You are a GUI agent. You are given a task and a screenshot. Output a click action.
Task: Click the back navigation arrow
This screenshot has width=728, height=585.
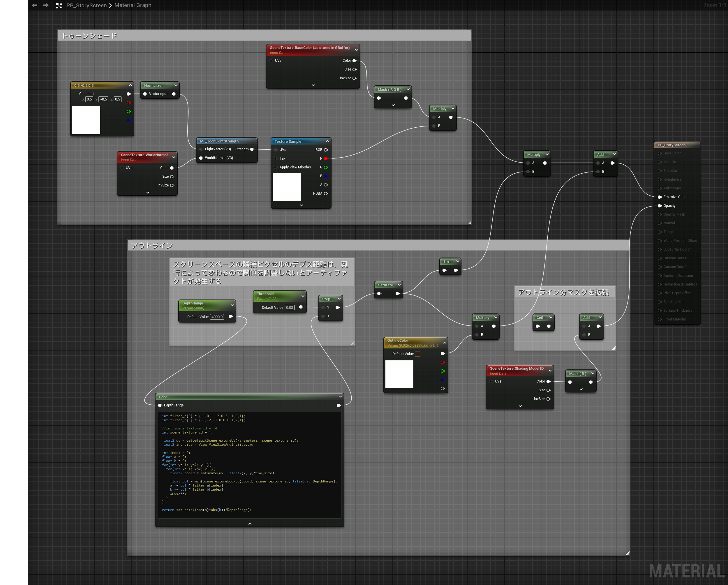[34, 6]
